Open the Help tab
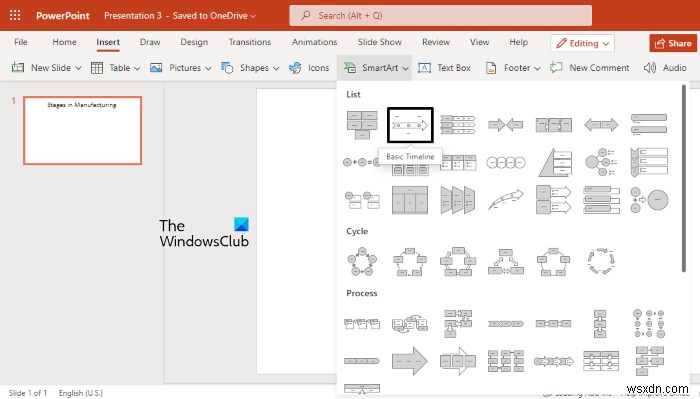Screen dimensions: 700x399 pyautogui.click(x=518, y=42)
